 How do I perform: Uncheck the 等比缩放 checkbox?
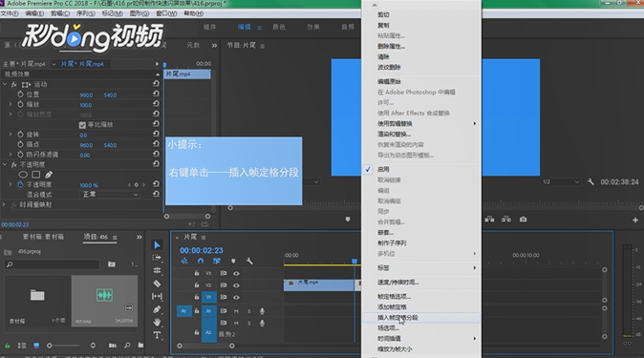point(82,125)
